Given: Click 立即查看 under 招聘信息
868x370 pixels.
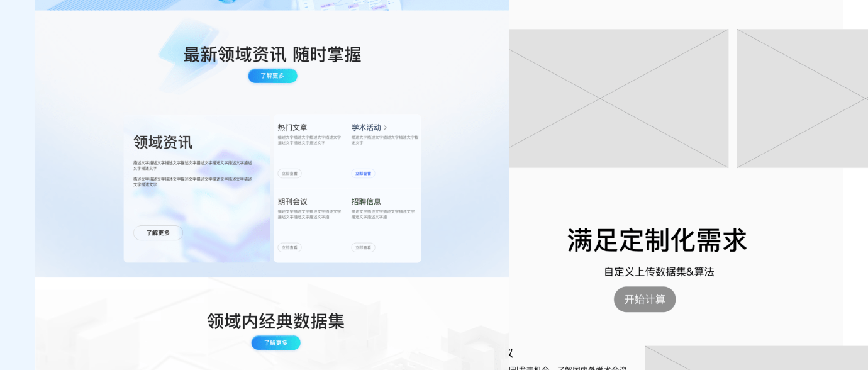Looking at the screenshot, I should (x=363, y=248).
